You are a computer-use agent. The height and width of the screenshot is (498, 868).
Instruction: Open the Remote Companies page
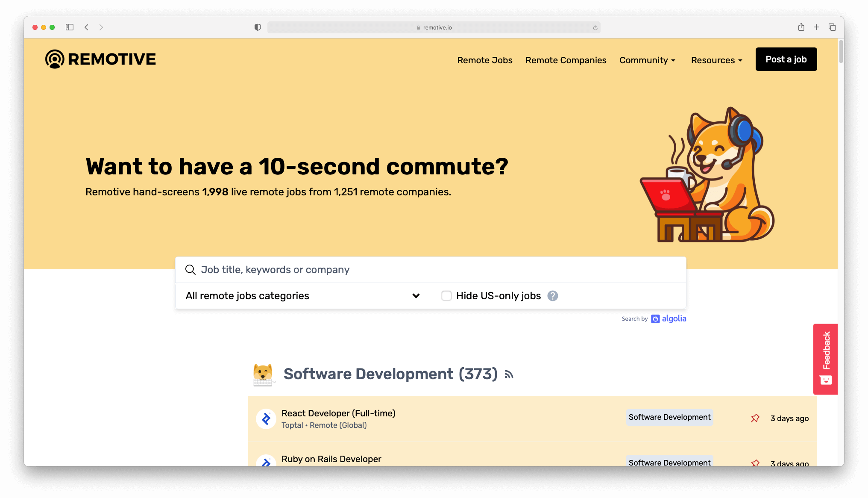coord(566,60)
